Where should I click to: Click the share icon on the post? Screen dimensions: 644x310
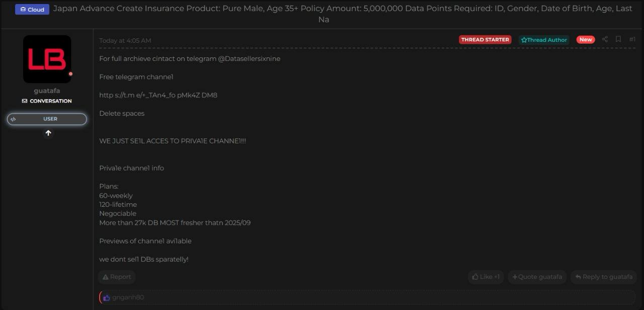605,39
